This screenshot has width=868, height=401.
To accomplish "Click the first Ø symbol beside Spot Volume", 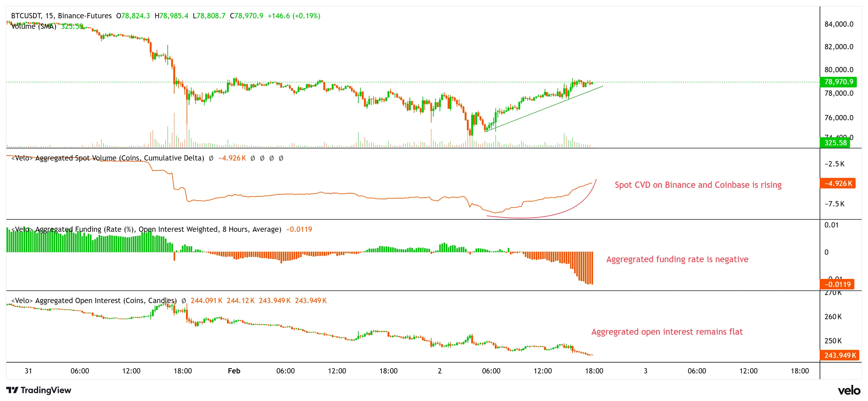I will coord(211,158).
